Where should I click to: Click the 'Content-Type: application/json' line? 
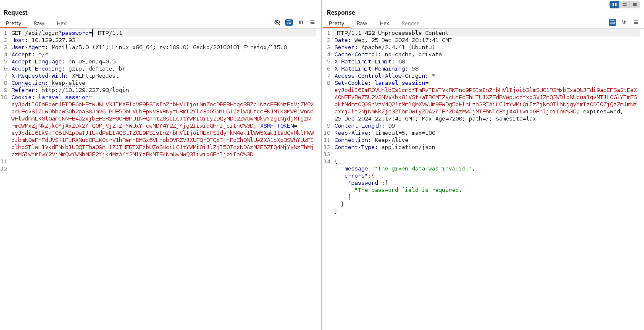coord(385,147)
